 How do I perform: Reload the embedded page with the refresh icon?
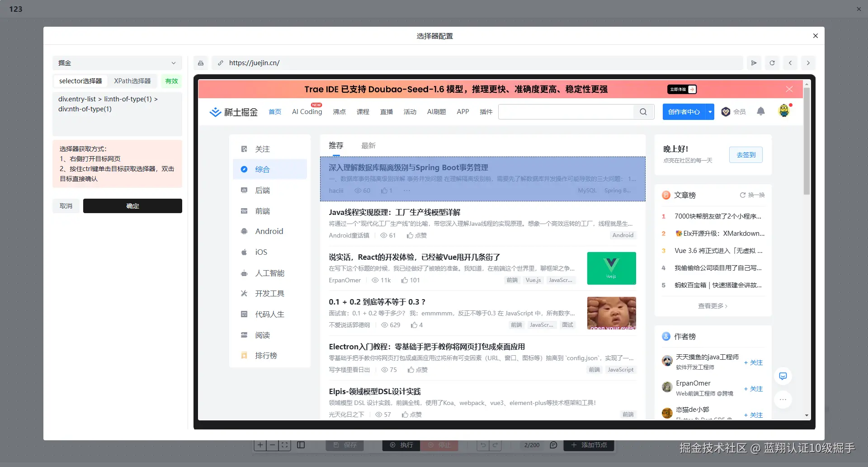click(772, 63)
